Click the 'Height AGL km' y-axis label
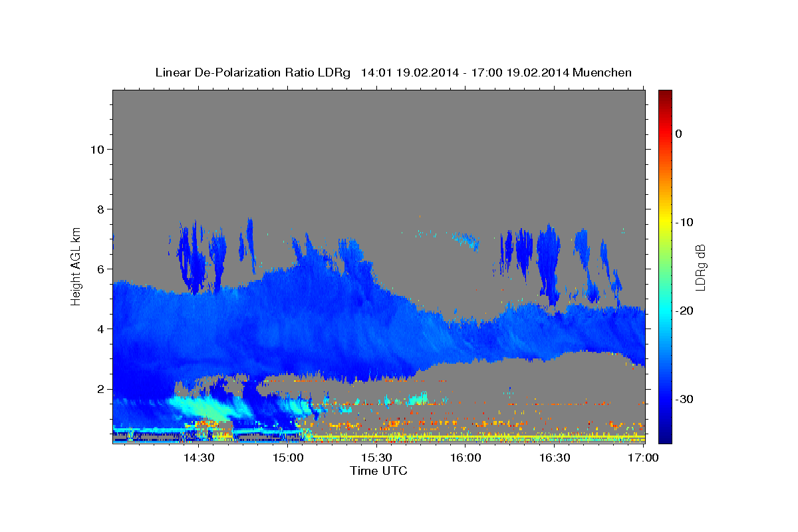The width and height of the screenshot is (798, 532). coord(76,266)
